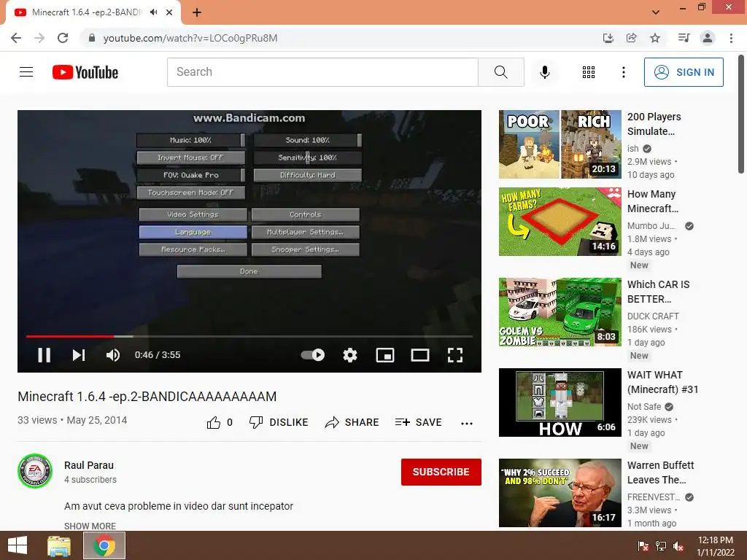This screenshot has height=560, width=747.
Task: Click the search magnifier button
Action: pyautogui.click(x=500, y=72)
